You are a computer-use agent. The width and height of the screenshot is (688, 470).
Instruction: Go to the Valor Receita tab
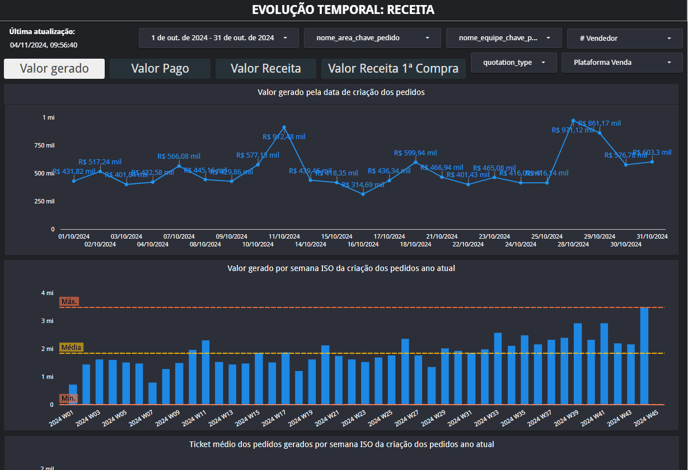[x=266, y=69]
